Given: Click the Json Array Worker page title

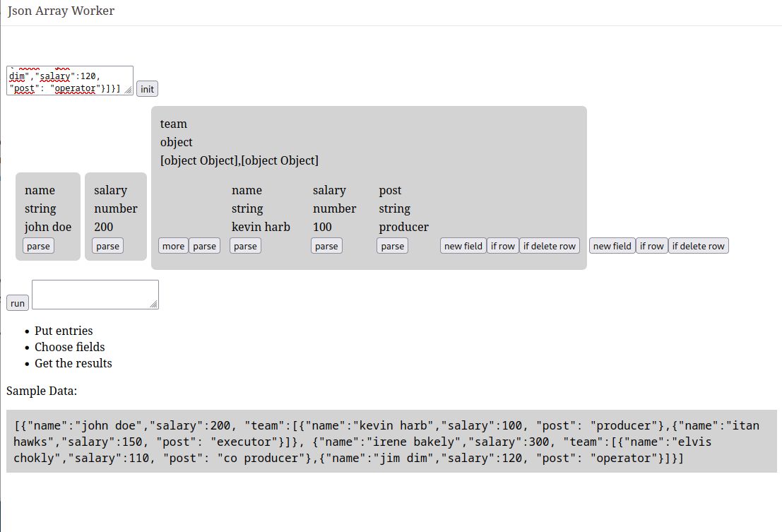Looking at the screenshot, I should [61, 11].
